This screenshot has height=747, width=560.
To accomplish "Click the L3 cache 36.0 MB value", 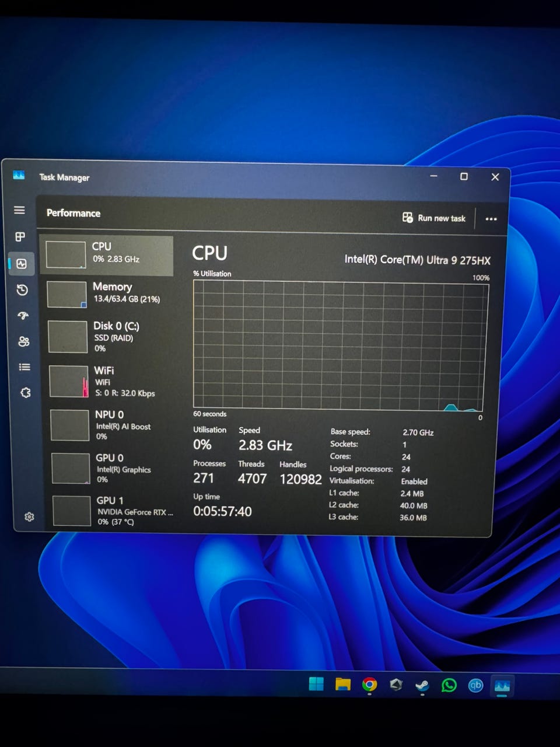I will coord(413,518).
